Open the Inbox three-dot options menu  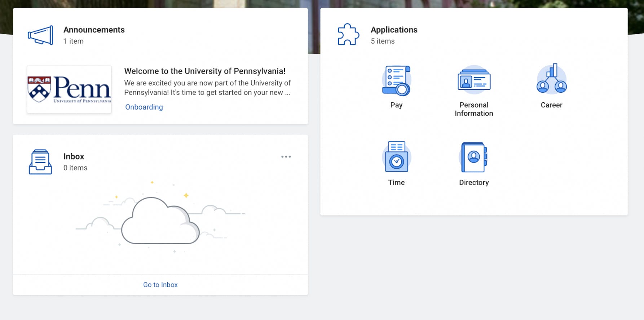point(286,157)
